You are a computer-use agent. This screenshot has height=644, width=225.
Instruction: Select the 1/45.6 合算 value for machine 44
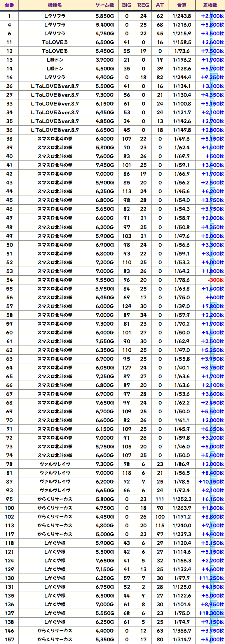(182, 191)
